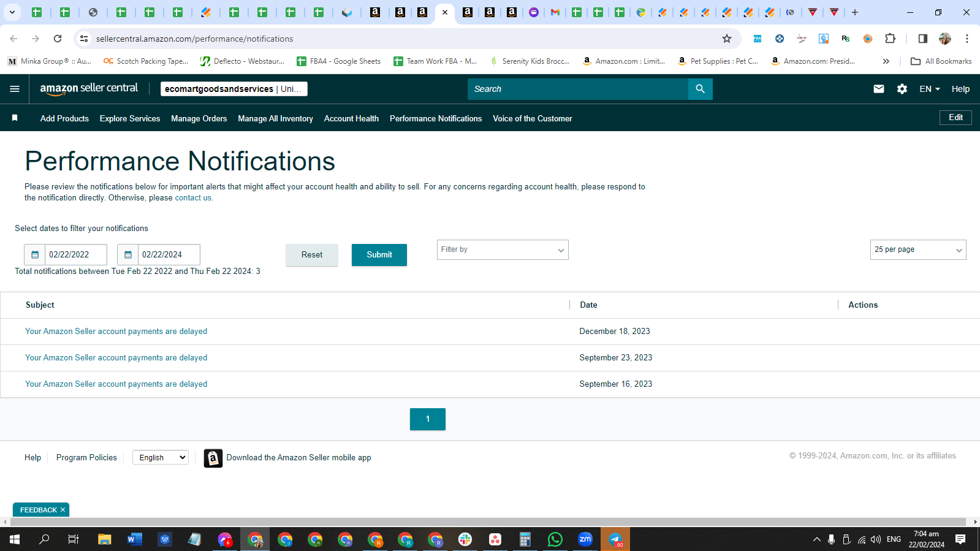Reload the page in Chrome

pos(58,39)
